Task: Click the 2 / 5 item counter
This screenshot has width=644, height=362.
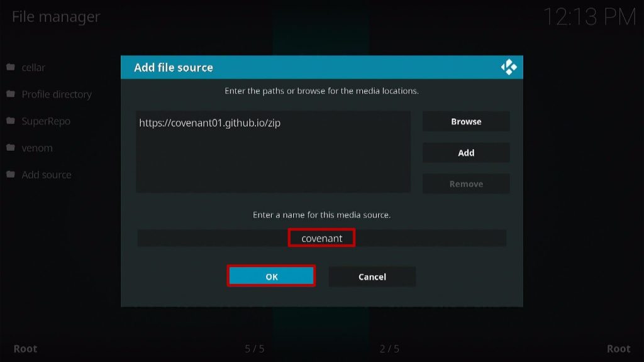Action: (x=389, y=349)
